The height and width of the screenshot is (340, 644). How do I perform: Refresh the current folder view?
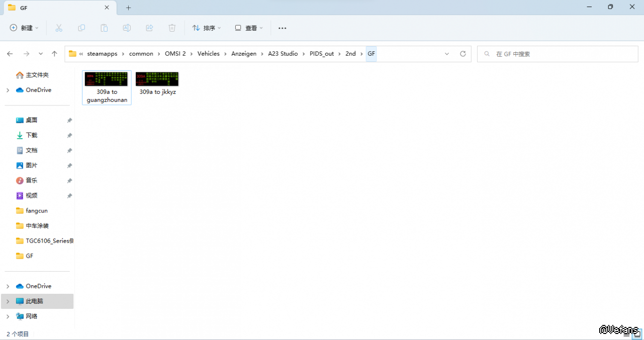tap(463, 54)
